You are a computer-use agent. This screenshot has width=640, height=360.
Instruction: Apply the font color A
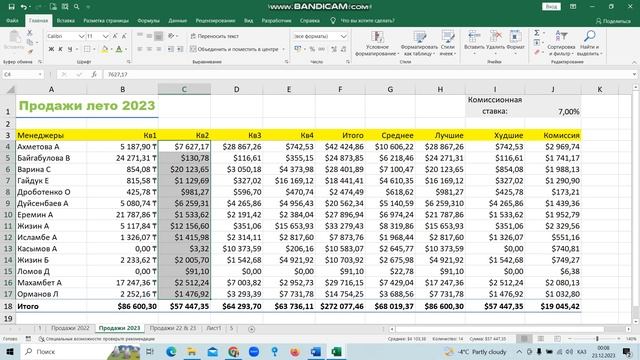click(119, 49)
